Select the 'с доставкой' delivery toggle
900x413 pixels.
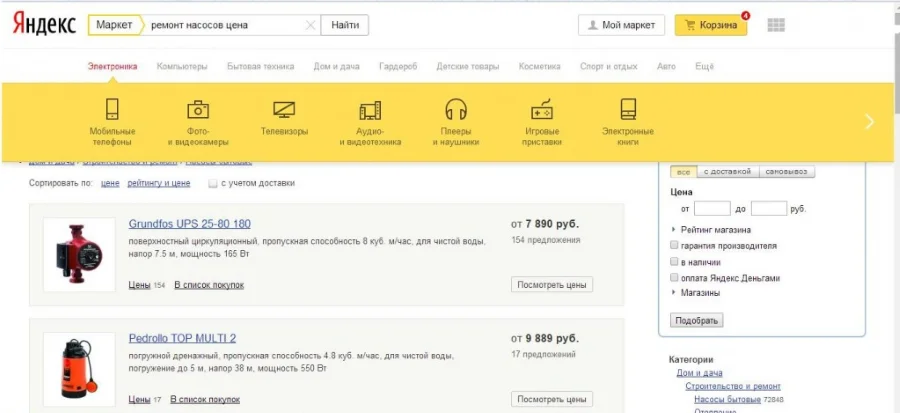click(728, 172)
